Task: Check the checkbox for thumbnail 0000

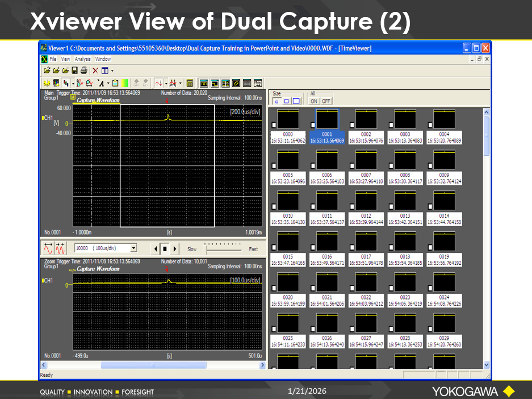Action: tap(274, 125)
